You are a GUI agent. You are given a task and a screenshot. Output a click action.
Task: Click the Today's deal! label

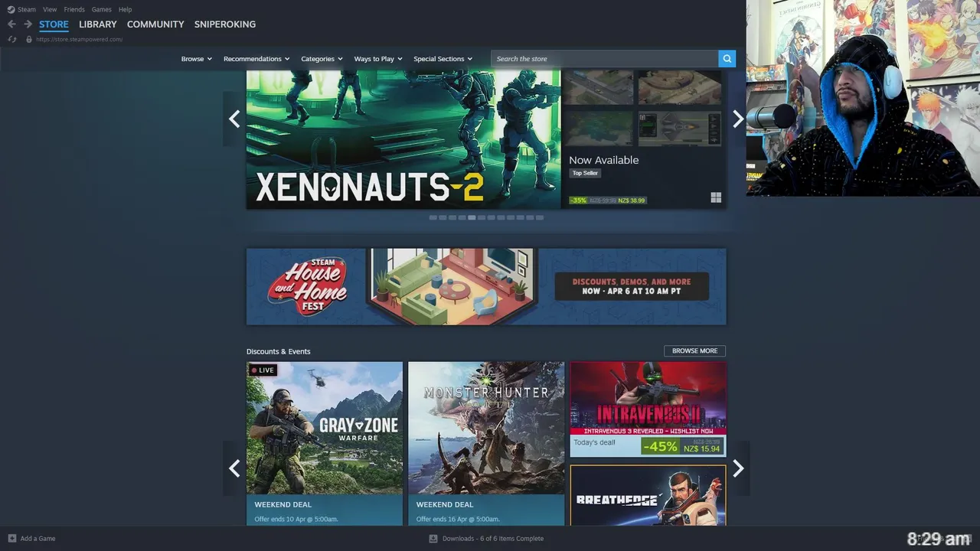coord(594,442)
